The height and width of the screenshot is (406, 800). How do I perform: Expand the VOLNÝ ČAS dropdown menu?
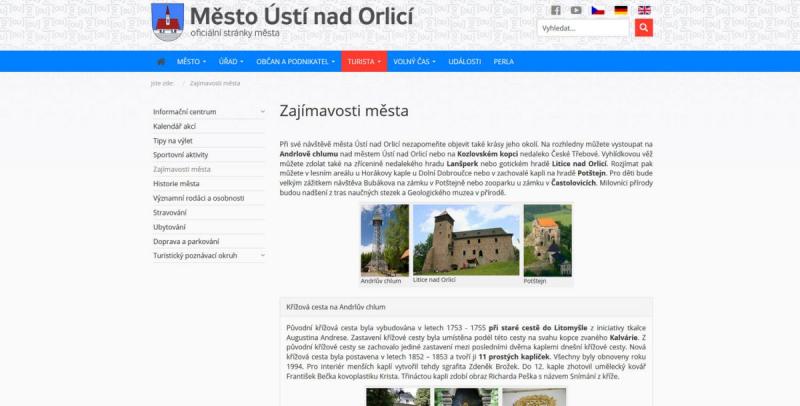point(414,61)
